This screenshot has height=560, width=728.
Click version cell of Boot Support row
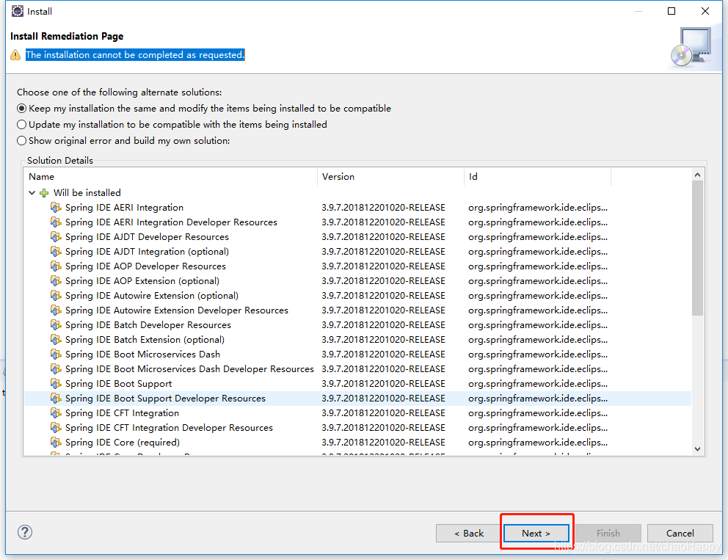[384, 384]
